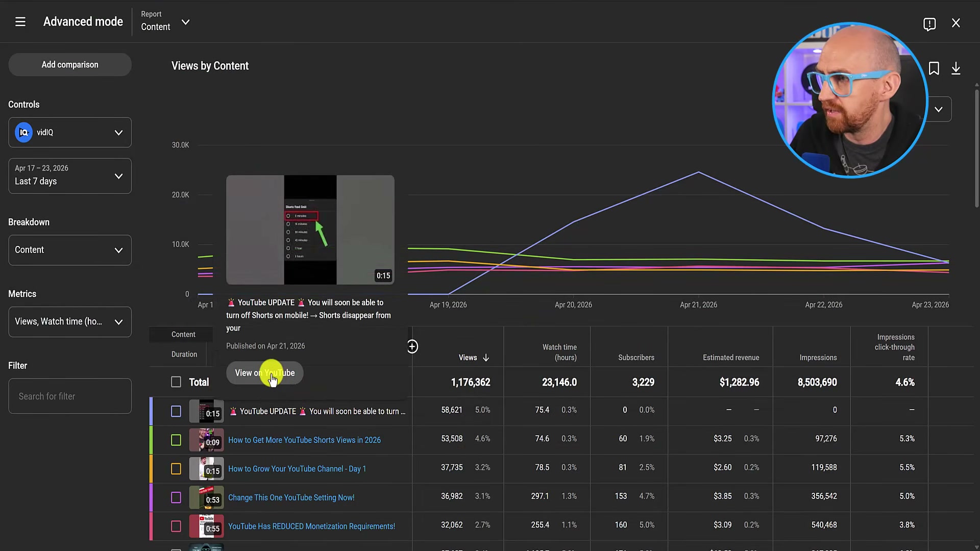
Task: Check the How to Get More Shorts Views checkbox
Action: pyautogui.click(x=176, y=440)
